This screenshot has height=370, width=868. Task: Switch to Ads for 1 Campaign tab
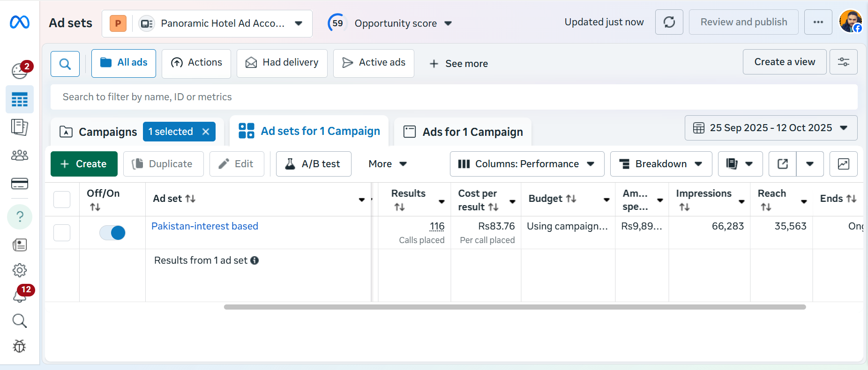pyautogui.click(x=463, y=132)
